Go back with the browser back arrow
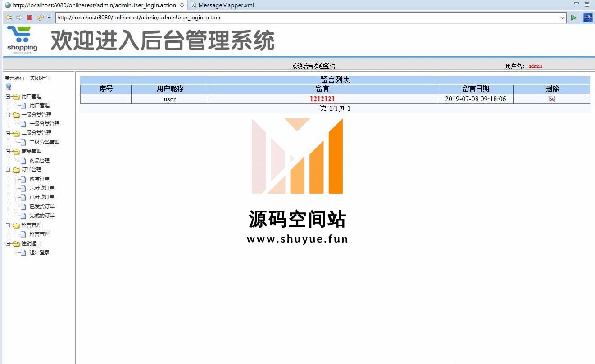 [x=9, y=18]
